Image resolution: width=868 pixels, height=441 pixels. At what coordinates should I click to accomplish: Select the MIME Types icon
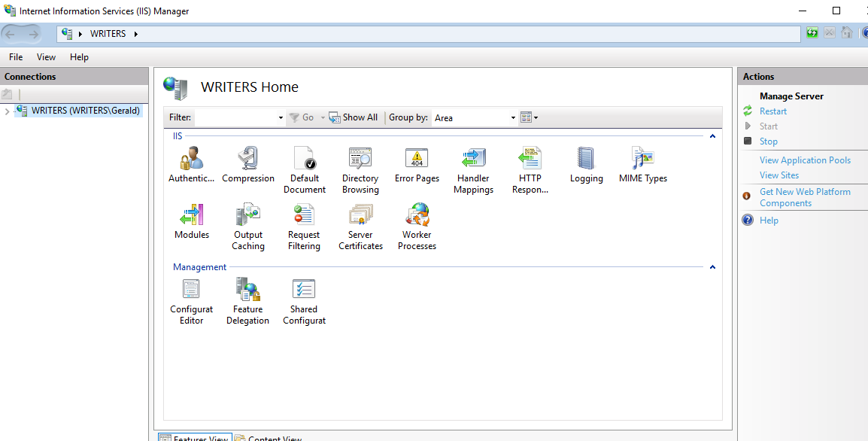point(642,159)
